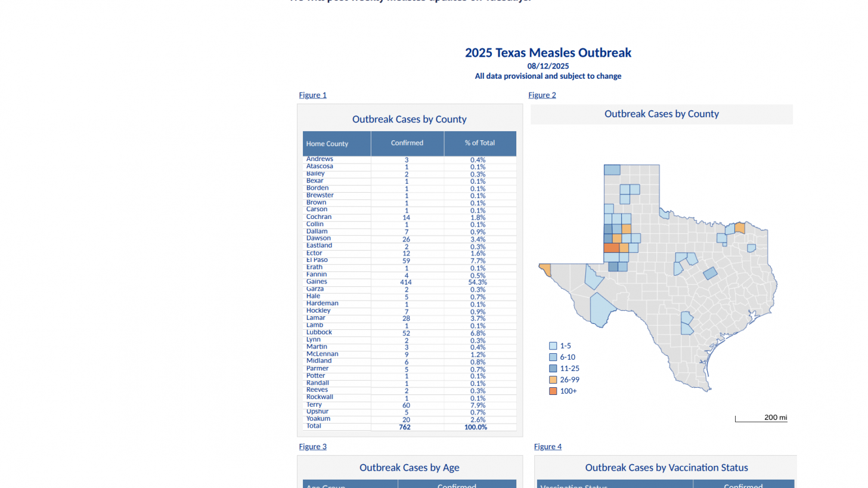Image resolution: width=868 pixels, height=488 pixels.
Task: Click the 26-99 legend color box
Action: (553, 379)
